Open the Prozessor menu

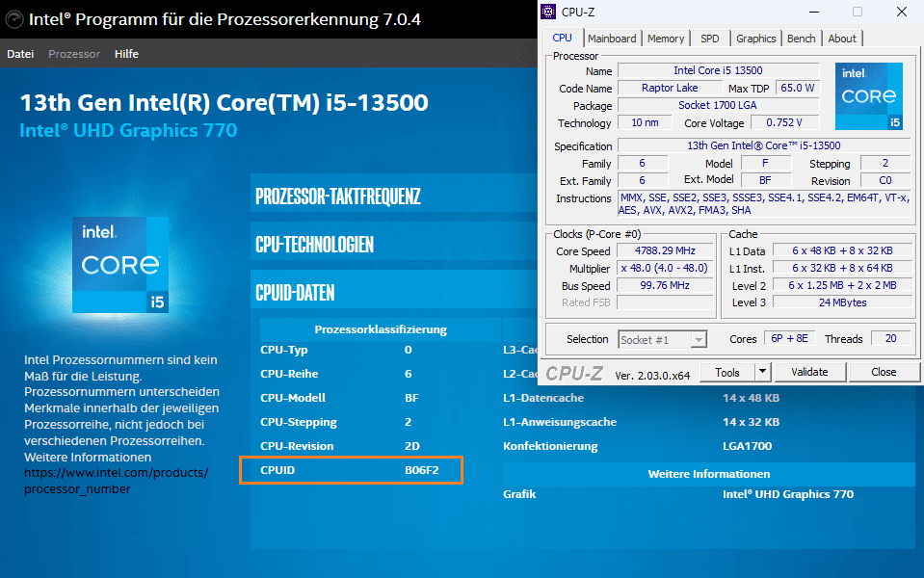74,54
